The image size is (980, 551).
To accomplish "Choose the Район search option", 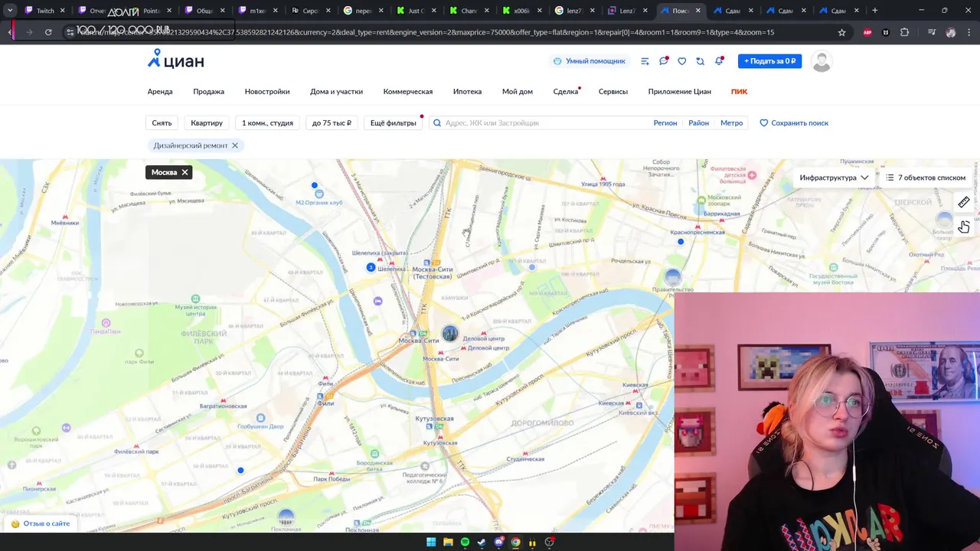I will point(698,122).
